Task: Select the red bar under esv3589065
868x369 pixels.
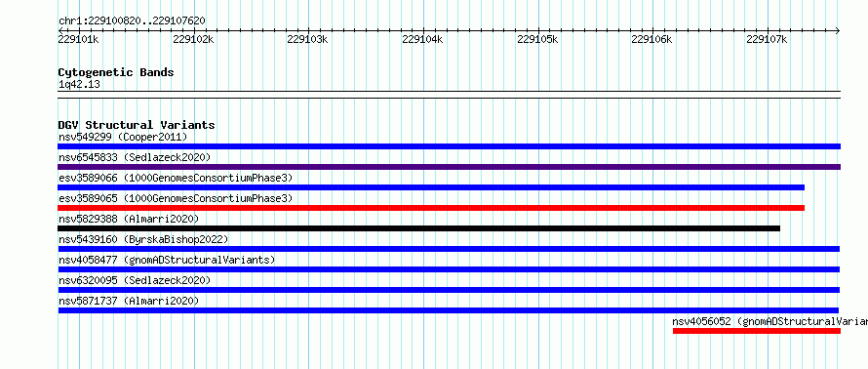Action: tap(431, 208)
